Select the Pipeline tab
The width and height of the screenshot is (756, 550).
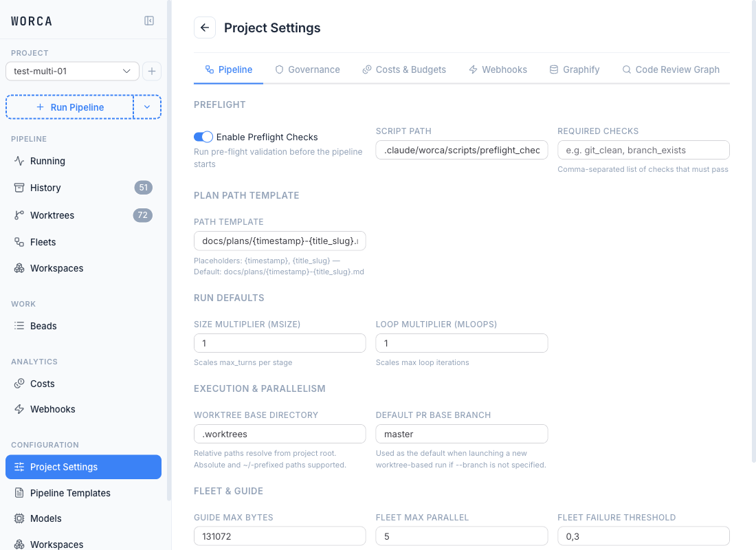click(229, 69)
